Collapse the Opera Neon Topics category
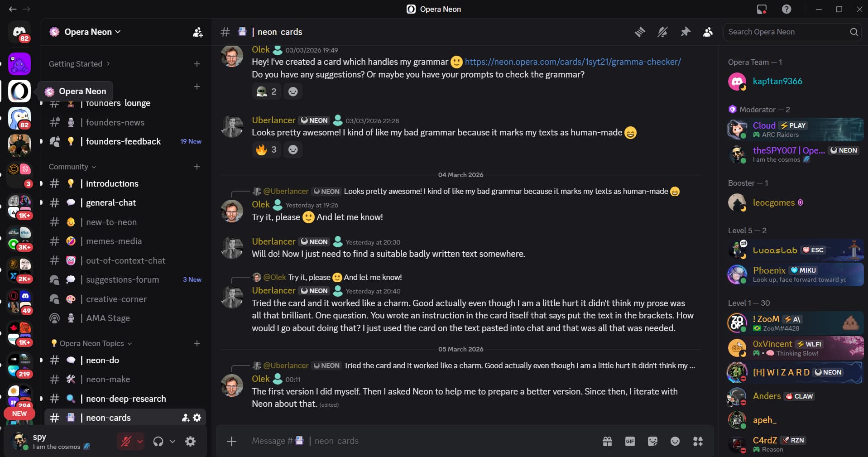Image resolution: width=868 pixels, height=457 pixels. click(x=91, y=343)
